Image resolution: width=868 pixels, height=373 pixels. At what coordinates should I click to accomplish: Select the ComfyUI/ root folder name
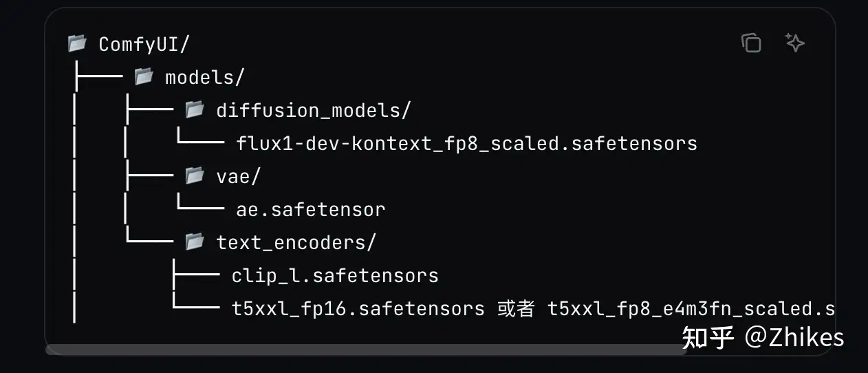pos(144,45)
